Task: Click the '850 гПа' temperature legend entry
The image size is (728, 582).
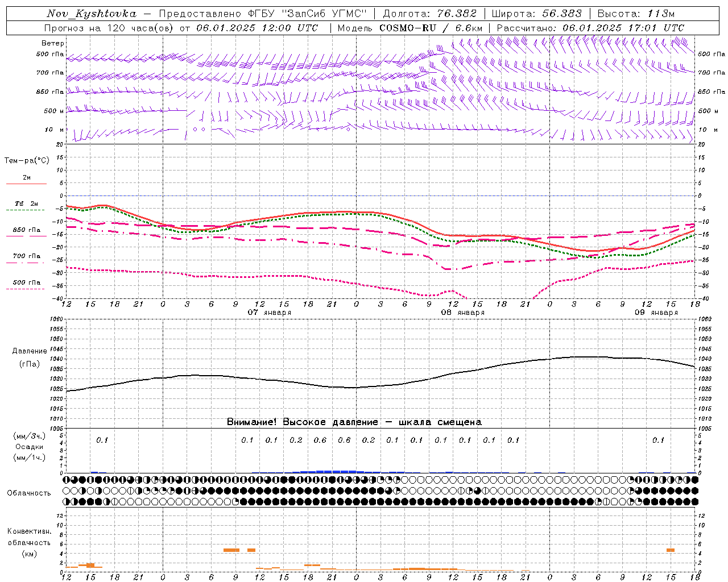Action: click(x=26, y=230)
